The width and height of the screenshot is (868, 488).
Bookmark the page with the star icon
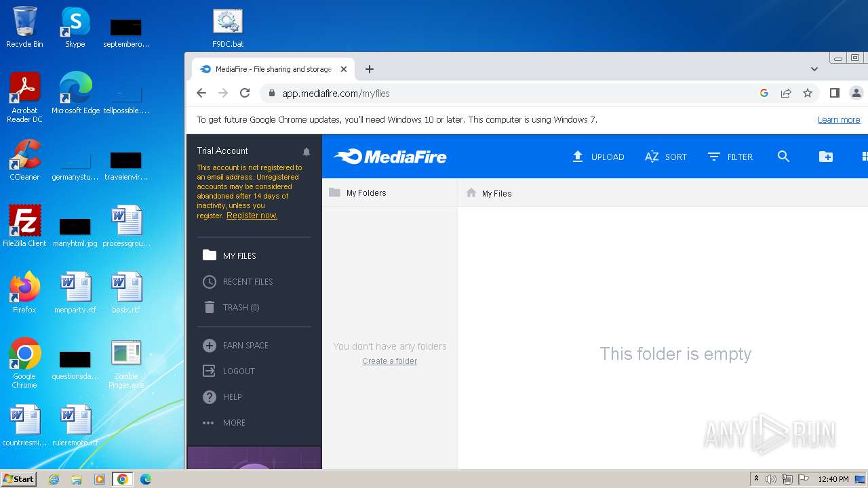[x=808, y=94]
